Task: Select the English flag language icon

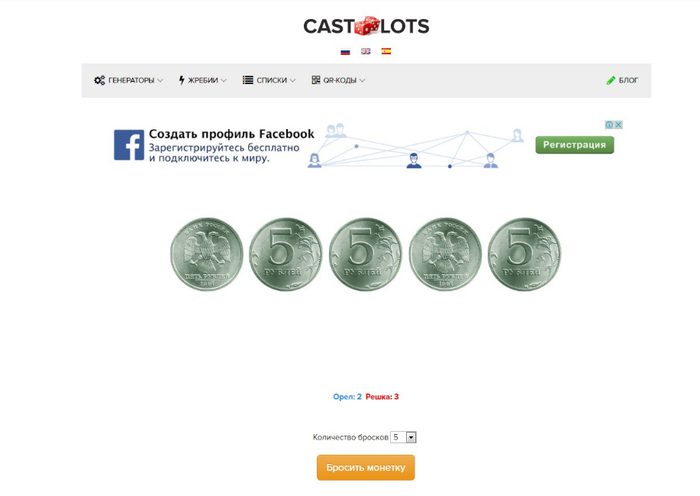Action: coord(366,51)
